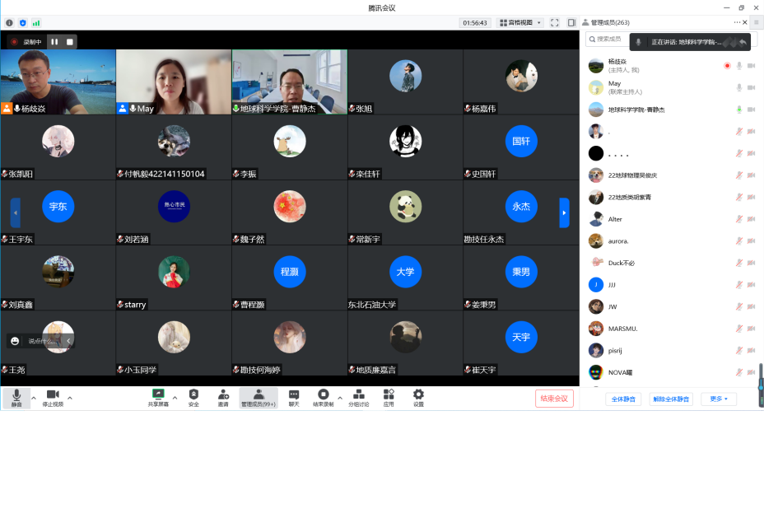Check network signal strength icon
The image size is (764, 532).
[35, 22]
